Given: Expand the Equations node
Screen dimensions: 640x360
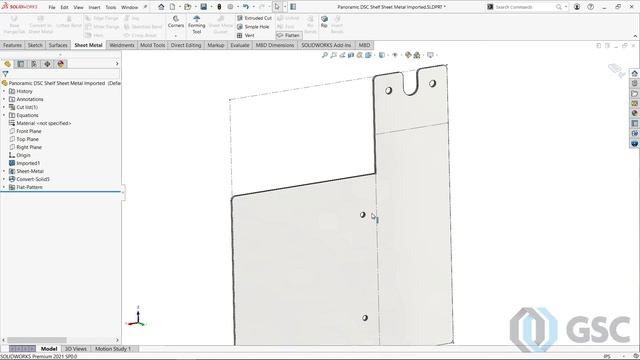Looking at the screenshot, I should pos(4,116).
